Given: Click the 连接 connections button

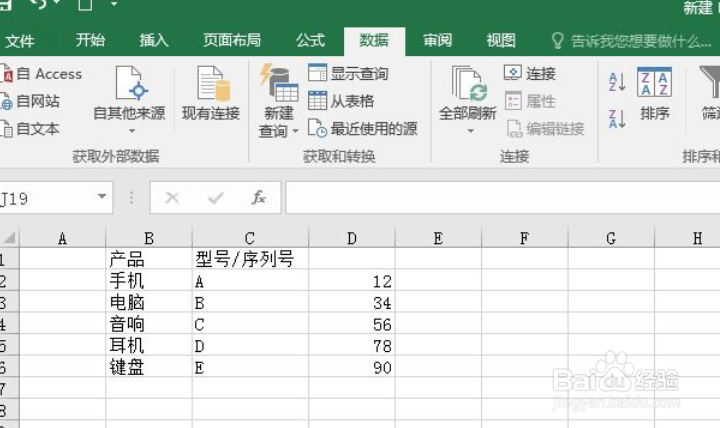Looking at the screenshot, I should tap(530, 73).
